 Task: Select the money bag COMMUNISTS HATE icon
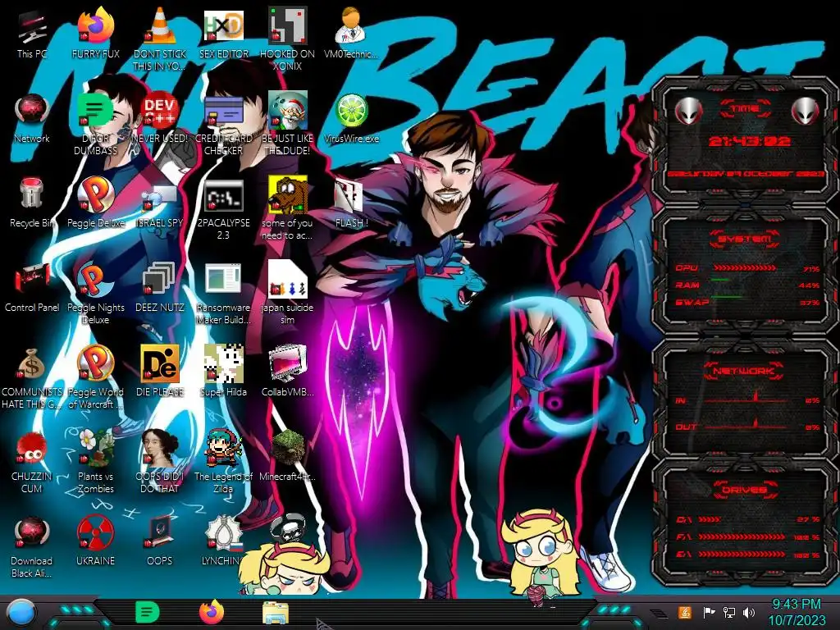[x=32, y=378]
